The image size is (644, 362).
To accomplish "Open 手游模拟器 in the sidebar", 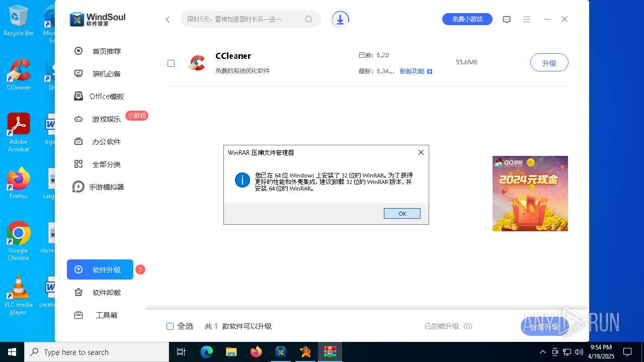I will tap(107, 187).
